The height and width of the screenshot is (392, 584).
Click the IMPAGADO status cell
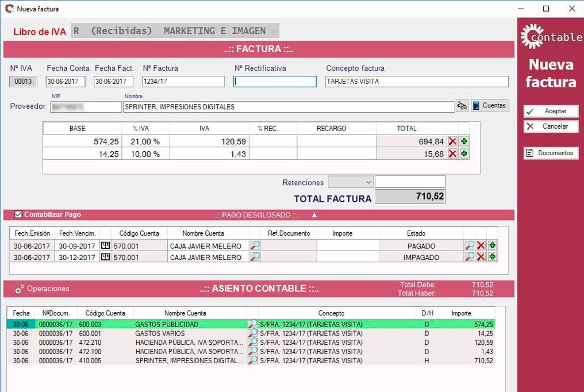pyautogui.click(x=421, y=257)
